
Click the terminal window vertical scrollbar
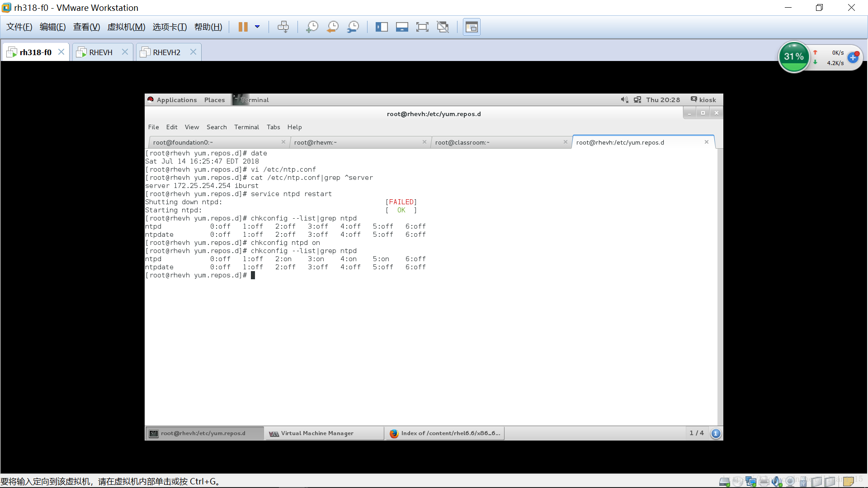point(720,287)
